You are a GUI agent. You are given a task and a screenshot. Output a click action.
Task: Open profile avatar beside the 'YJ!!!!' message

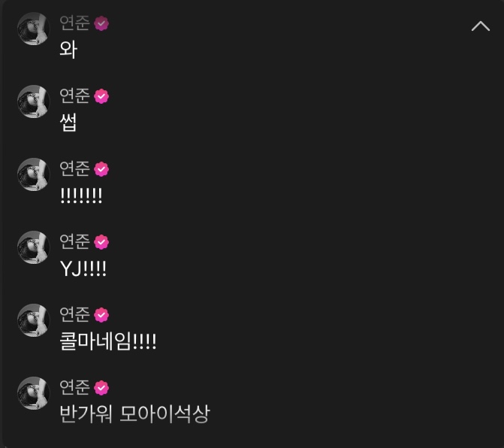click(x=34, y=247)
